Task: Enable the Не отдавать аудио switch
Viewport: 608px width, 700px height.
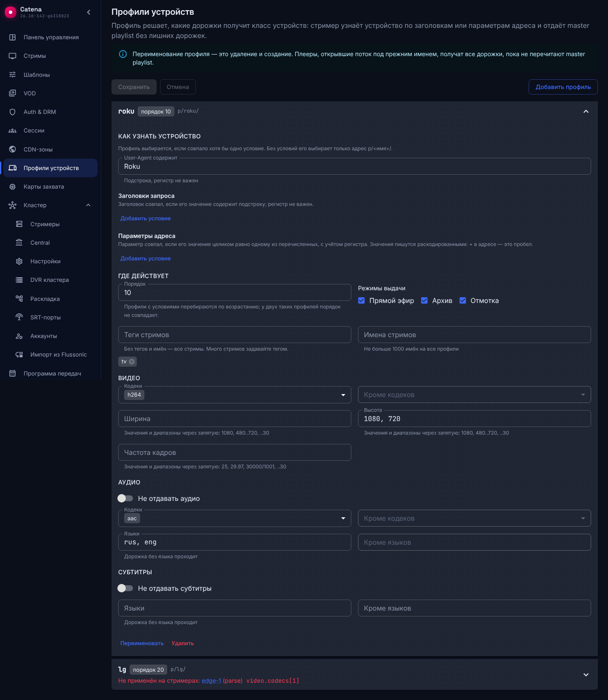Action: tap(125, 498)
